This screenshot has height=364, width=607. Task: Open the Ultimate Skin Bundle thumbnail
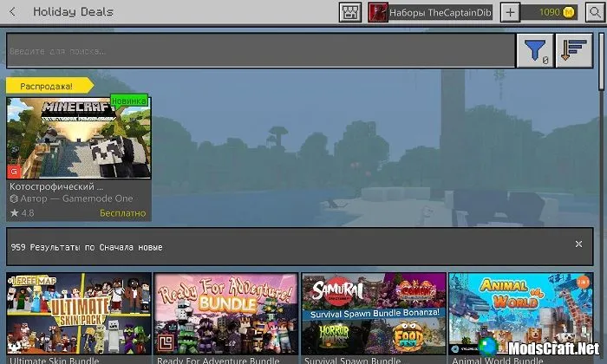pyautogui.click(x=79, y=314)
